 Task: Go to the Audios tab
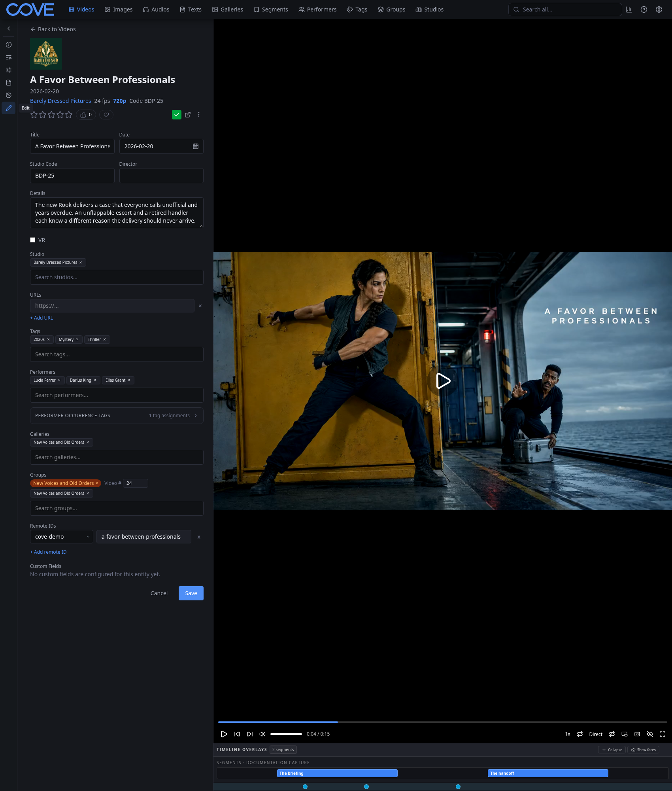pyautogui.click(x=156, y=9)
